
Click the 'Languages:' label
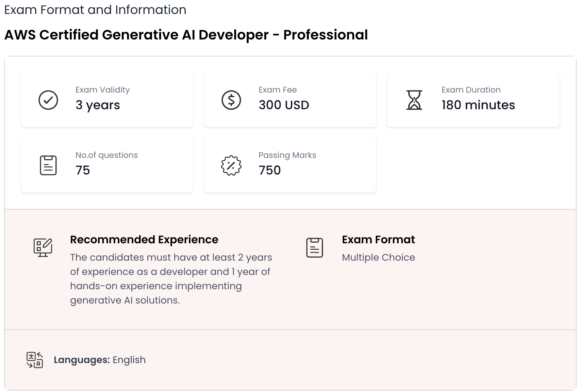[x=82, y=360]
